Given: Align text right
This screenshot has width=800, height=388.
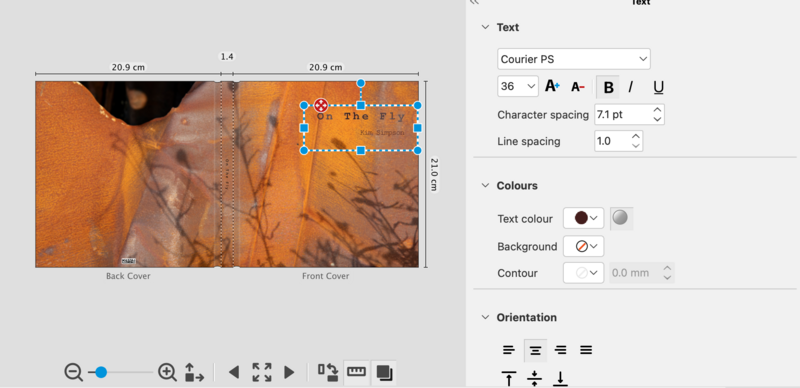Looking at the screenshot, I should coord(561,350).
